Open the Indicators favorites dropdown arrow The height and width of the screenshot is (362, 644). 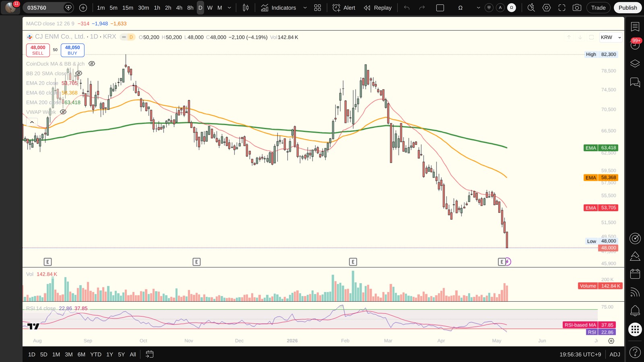click(305, 8)
